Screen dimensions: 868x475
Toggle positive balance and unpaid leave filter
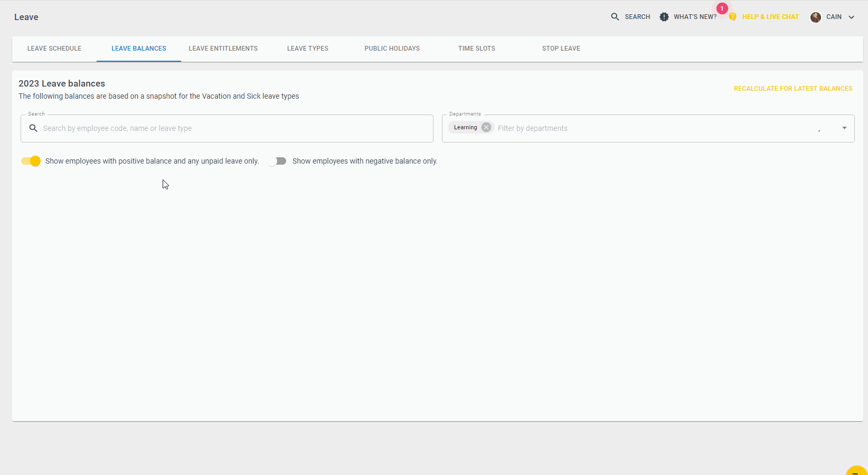pyautogui.click(x=31, y=161)
